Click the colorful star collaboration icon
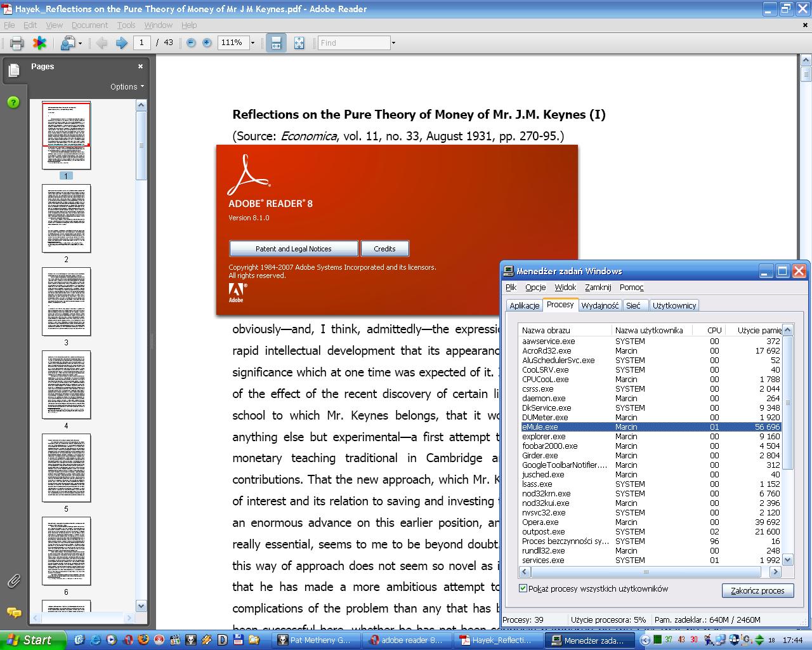The height and width of the screenshot is (650, 812). coord(39,43)
